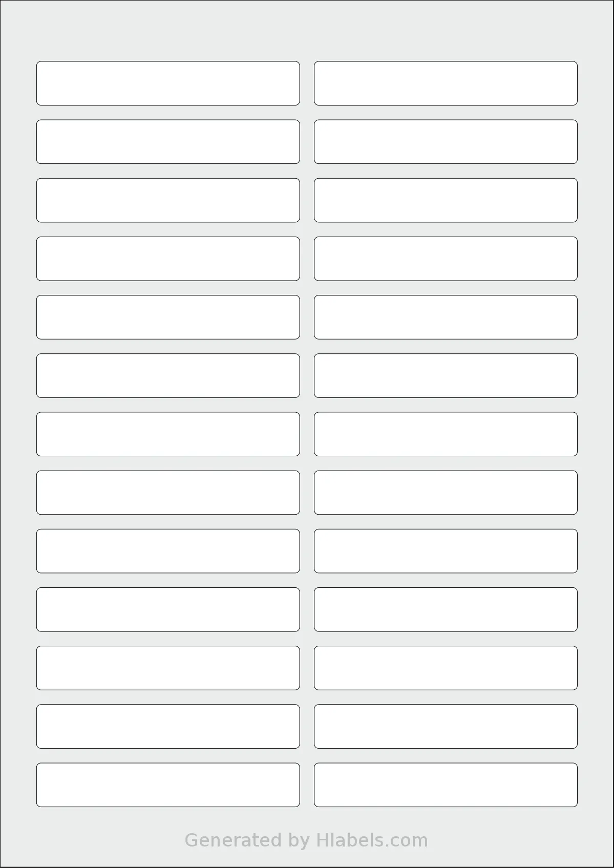Click the left label in third row
This screenshot has width=614, height=868.
tap(168, 200)
